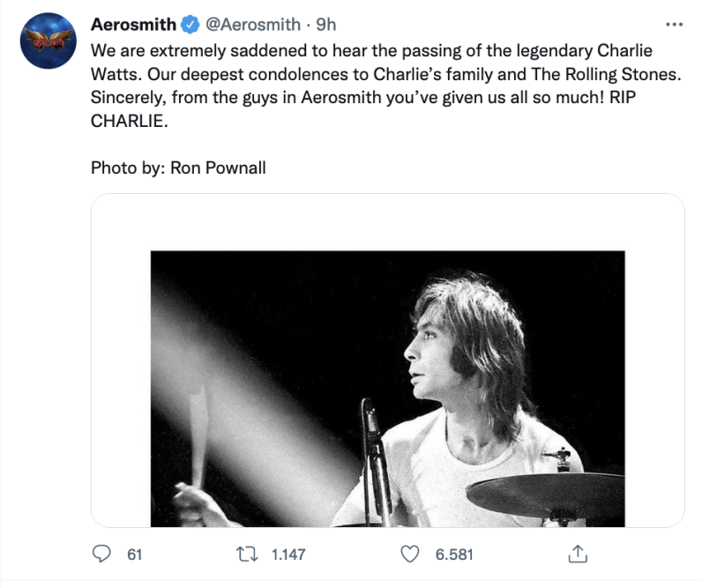Click the reply speech bubble icon
Image resolution: width=702 pixels, height=588 pixels.
(x=101, y=555)
